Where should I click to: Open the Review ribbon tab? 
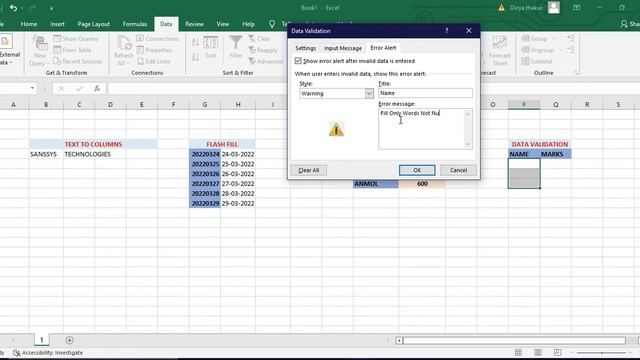pos(194,24)
